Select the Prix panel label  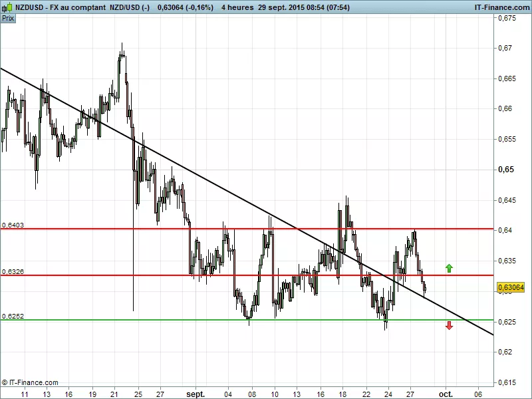click(x=8, y=19)
